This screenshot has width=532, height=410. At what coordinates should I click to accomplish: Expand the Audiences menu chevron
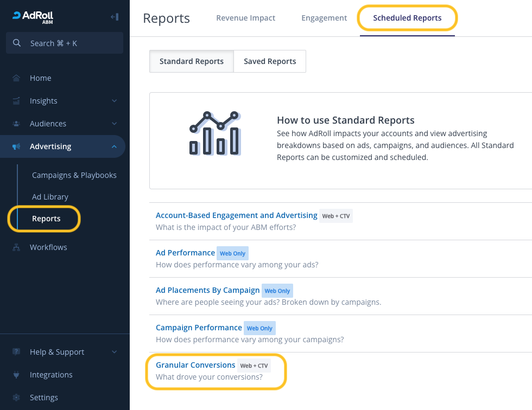tap(114, 124)
